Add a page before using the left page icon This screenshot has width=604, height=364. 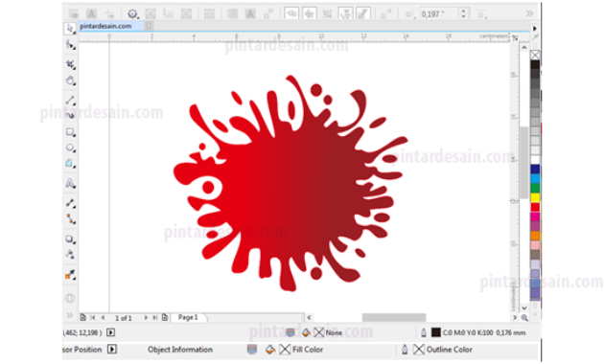[82, 317]
